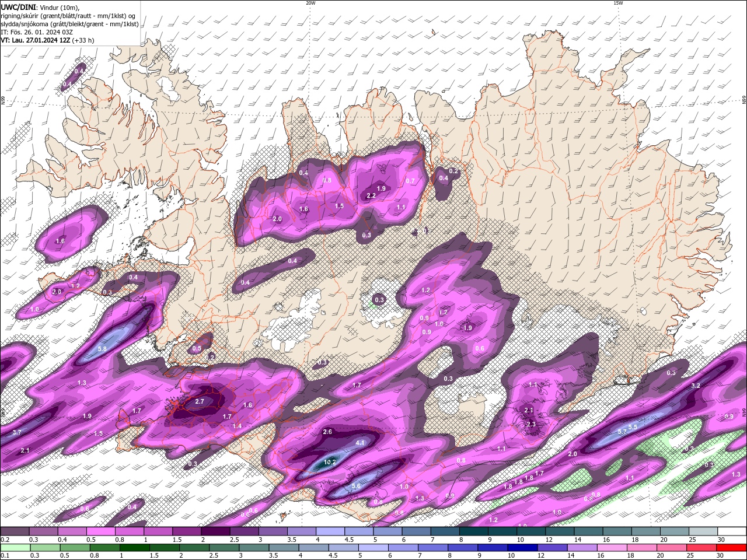Image resolution: width=747 pixels, height=560 pixels.
Task: Click the 1.4 precipitation value label
Action: click(x=237, y=426)
